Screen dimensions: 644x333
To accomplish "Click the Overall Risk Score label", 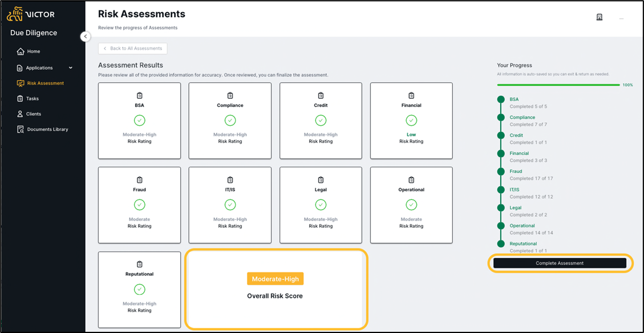I will click(x=275, y=296).
